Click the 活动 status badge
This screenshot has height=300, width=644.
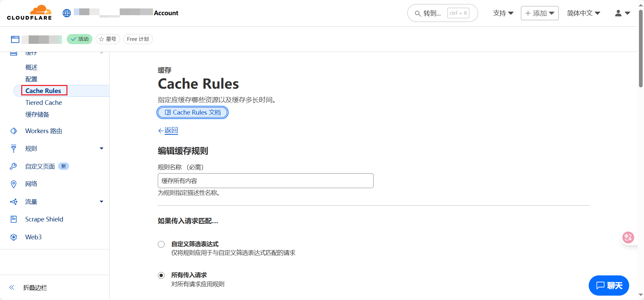click(x=80, y=39)
